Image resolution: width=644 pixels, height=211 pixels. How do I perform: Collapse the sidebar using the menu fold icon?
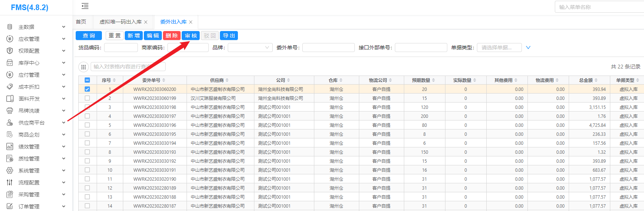click(85, 6)
